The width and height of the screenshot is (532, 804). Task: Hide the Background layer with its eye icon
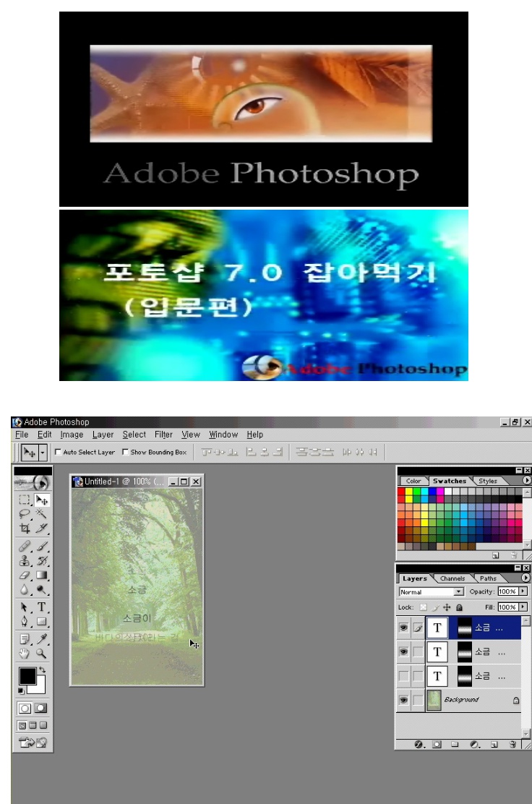[403, 700]
